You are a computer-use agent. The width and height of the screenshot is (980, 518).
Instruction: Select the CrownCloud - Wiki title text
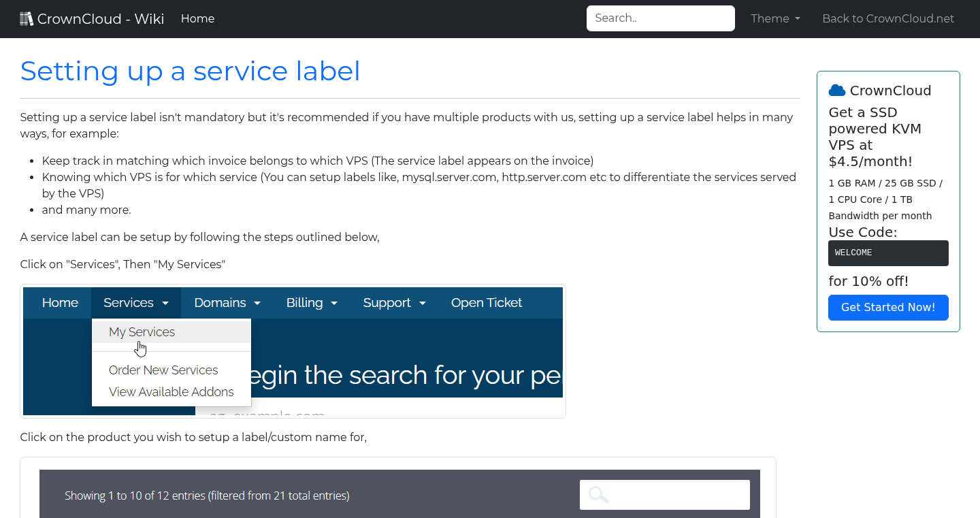click(102, 18)
